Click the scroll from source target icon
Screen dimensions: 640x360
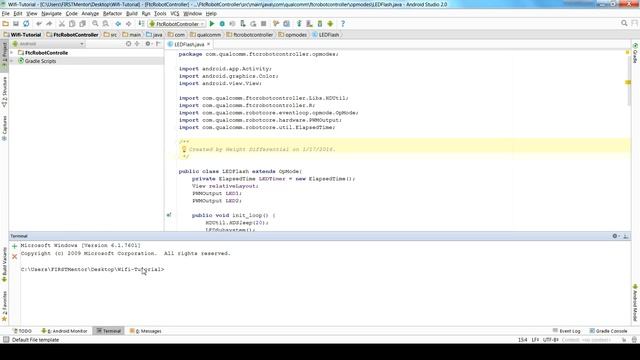pyautogui.click(x=128, y=44)
